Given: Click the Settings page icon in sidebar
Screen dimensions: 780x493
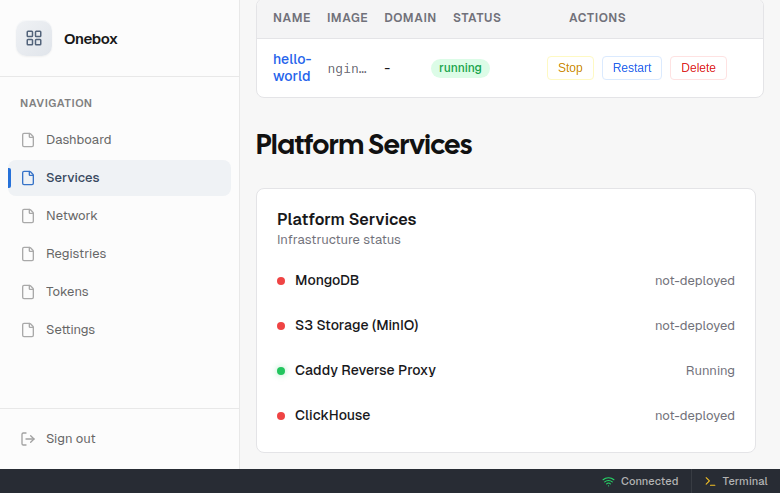Looking at the screenshot, I should click(28, 330).
